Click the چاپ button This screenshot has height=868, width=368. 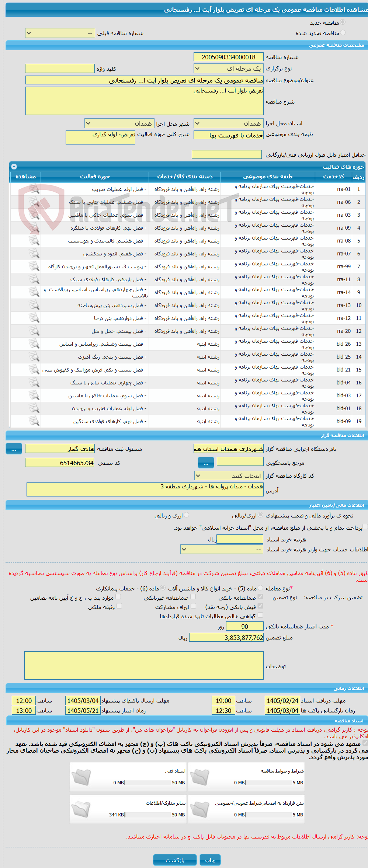coord(210,860)
